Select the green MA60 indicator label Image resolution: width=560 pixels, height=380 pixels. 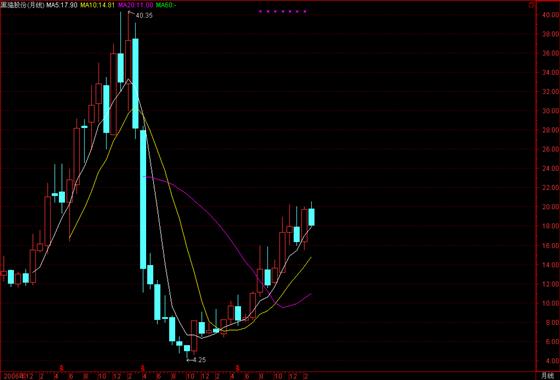pyautogui.click(x=166, y=5)
